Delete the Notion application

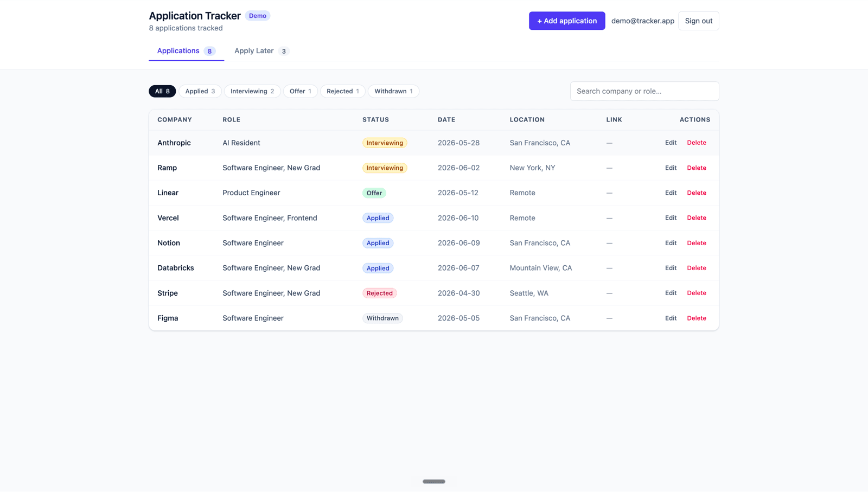point(697,243)
